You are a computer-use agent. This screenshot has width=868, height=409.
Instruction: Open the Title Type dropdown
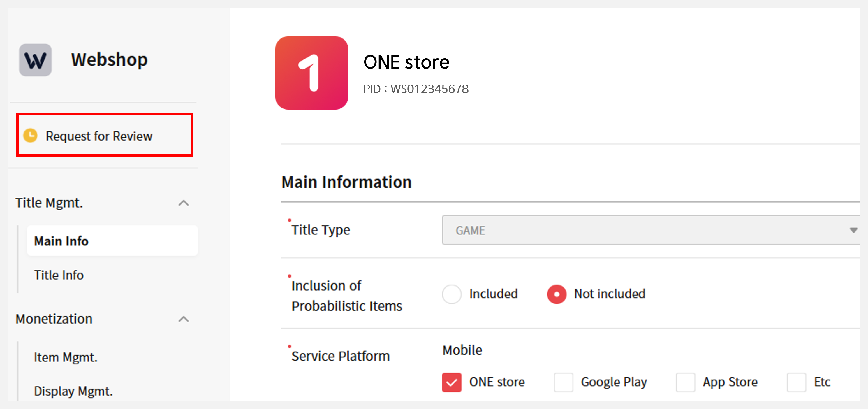click(x=650, y=230)
